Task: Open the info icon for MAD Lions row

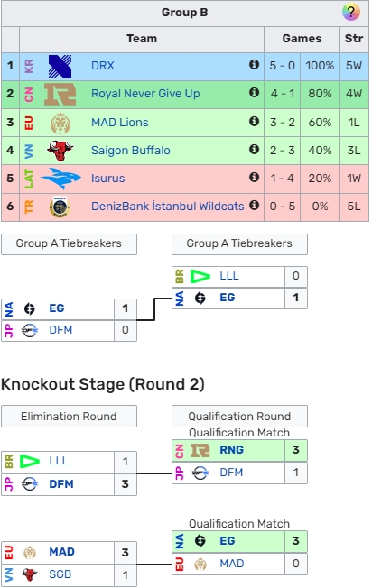Action: pos(254,121)
